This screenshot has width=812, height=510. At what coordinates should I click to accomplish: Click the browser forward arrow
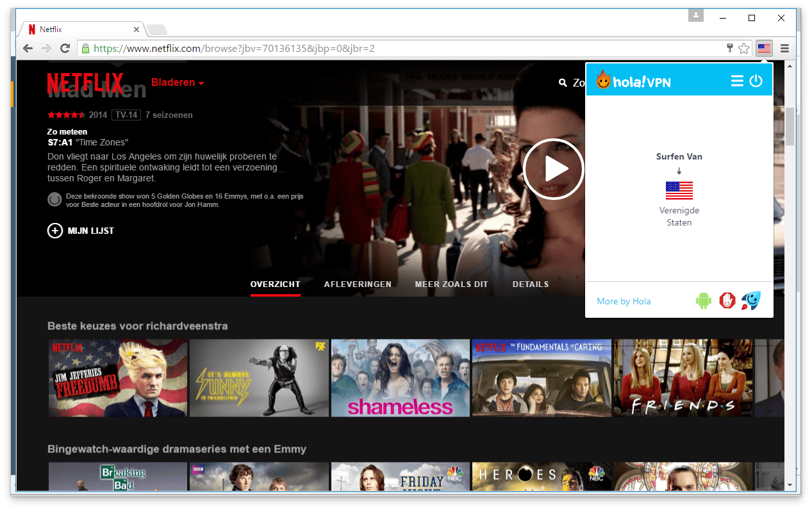click(x=46, y=48)
